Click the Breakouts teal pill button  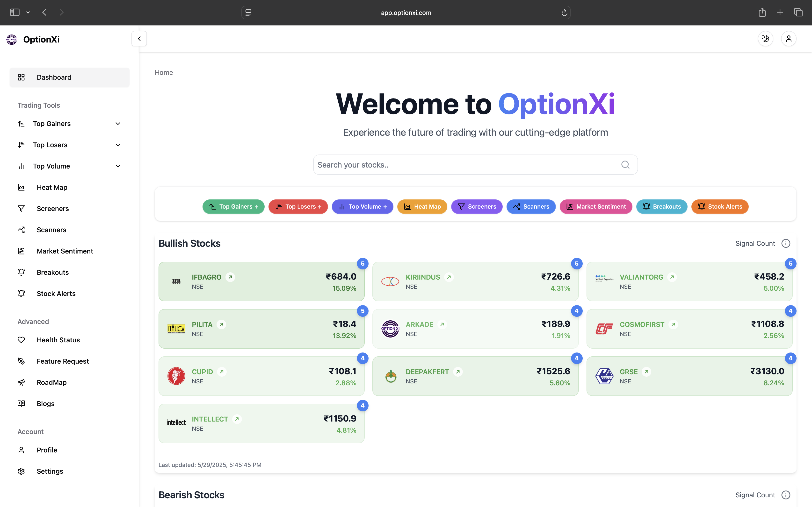point(661,207)
